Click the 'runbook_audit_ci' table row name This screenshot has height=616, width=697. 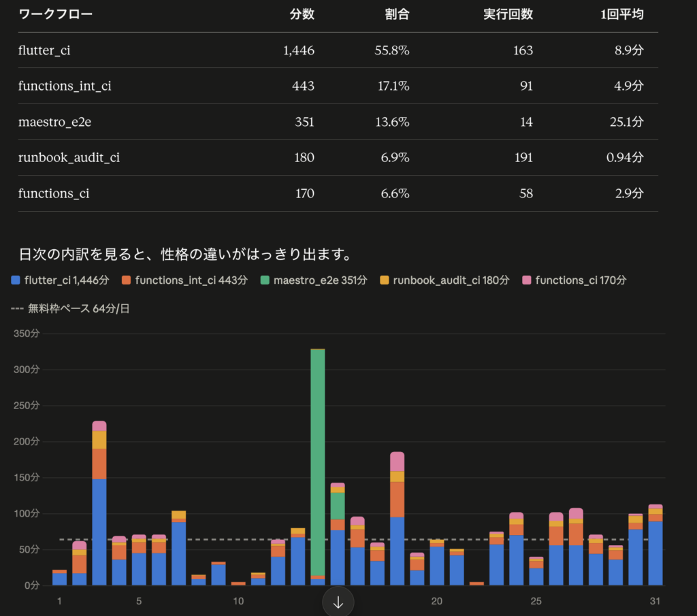click(x=69, y=157)
